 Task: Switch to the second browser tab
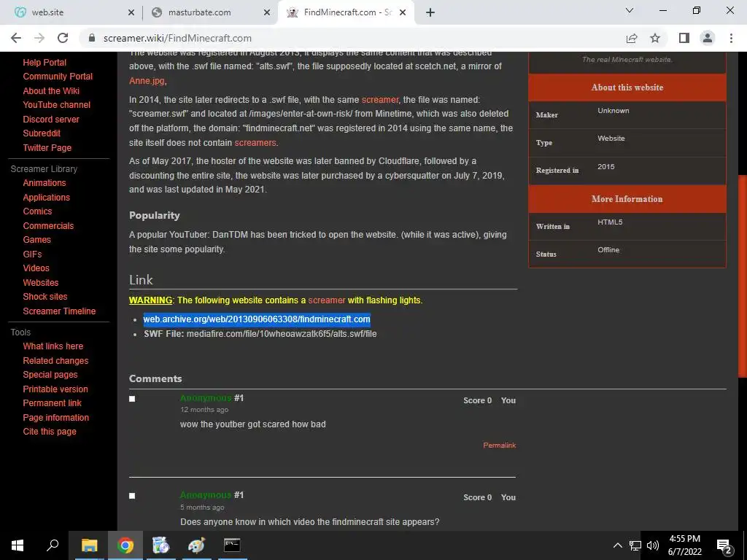pos(209,13)
